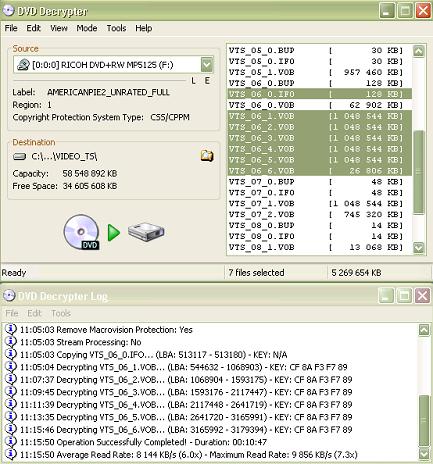Open the source drive combo box RICOH DVD+RW
433x464 pixels.
pyautogui.click(x=113, y=65)
